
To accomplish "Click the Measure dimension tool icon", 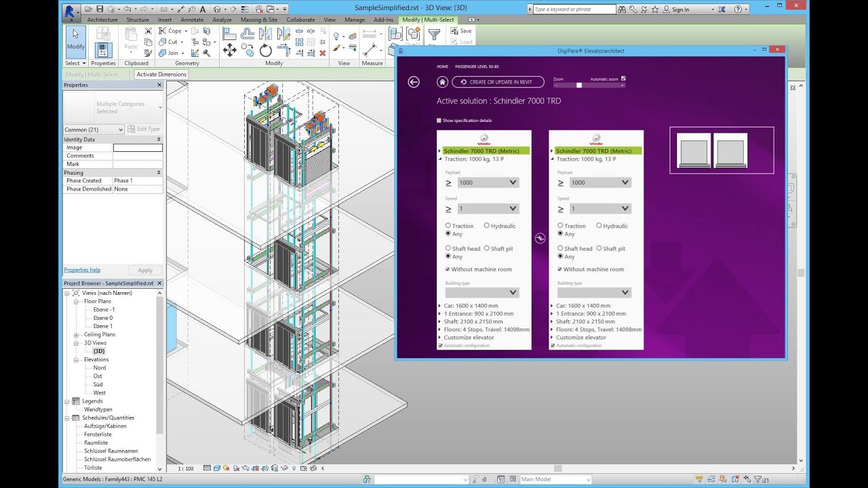I will 370,50.
